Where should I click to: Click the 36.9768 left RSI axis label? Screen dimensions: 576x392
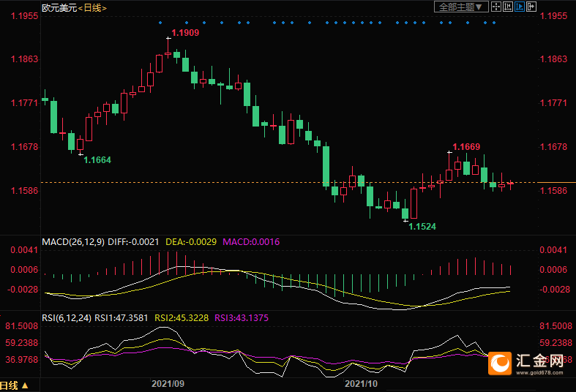(22, 360)
